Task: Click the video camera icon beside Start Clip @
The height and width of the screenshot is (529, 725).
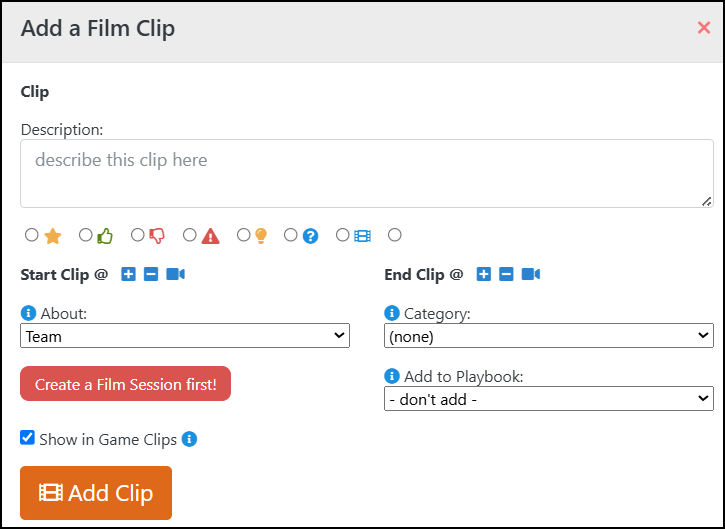Action: click(176, 274)
